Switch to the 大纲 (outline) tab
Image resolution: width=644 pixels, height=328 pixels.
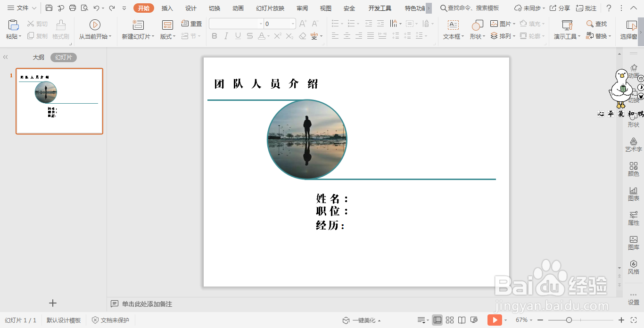[x=38, y=57]
